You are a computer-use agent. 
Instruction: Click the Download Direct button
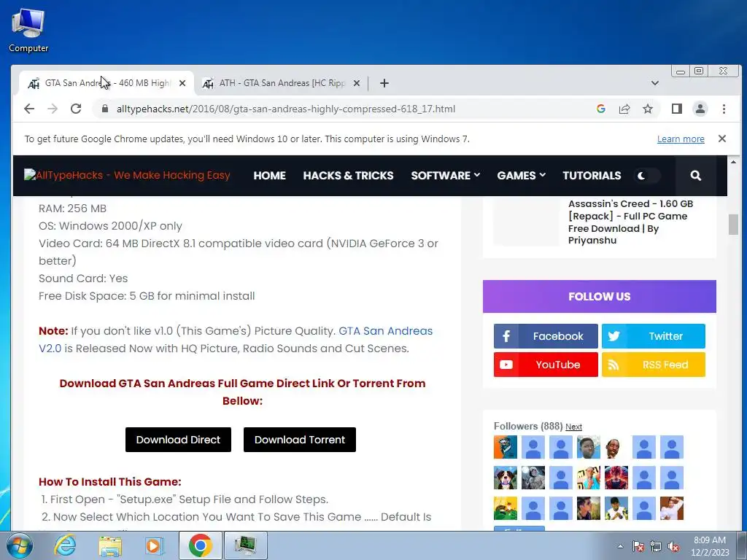pos(178,440)
